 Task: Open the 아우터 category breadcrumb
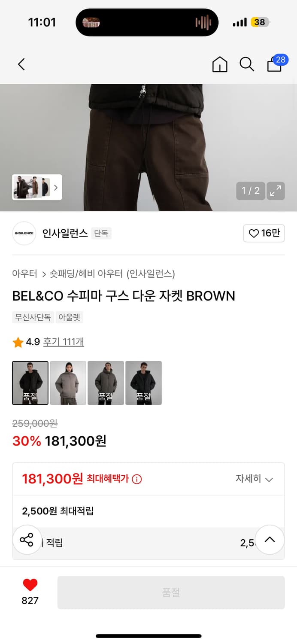[24, 273]
